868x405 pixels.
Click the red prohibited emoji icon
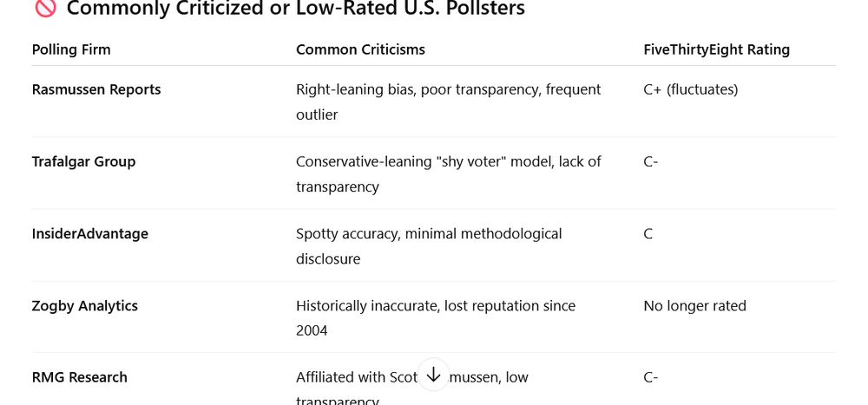pos(43,9)
